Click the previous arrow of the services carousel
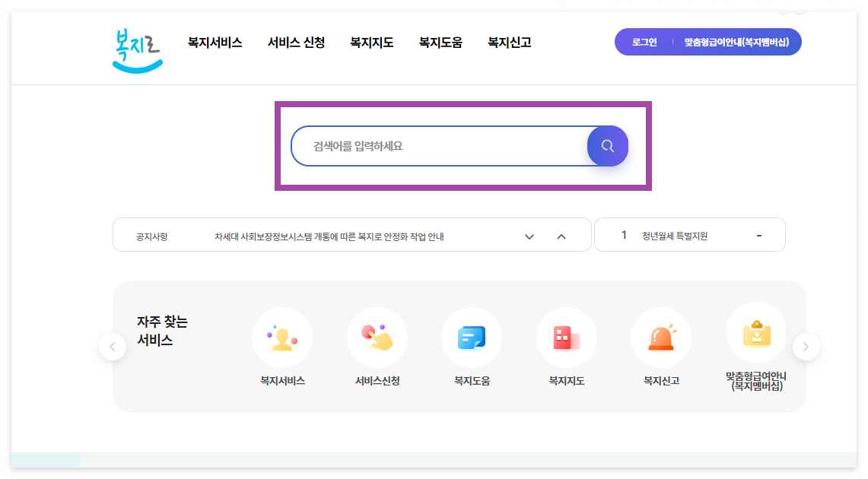The height and width of the screenshot is (479, 868). pos(113,346)
